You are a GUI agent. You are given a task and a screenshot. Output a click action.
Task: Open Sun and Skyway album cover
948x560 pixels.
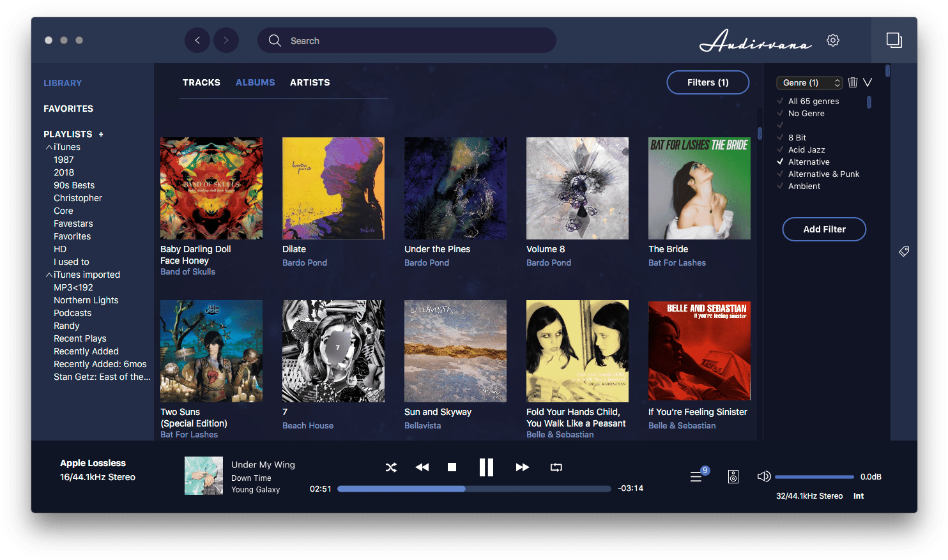(x=455, y=351)
